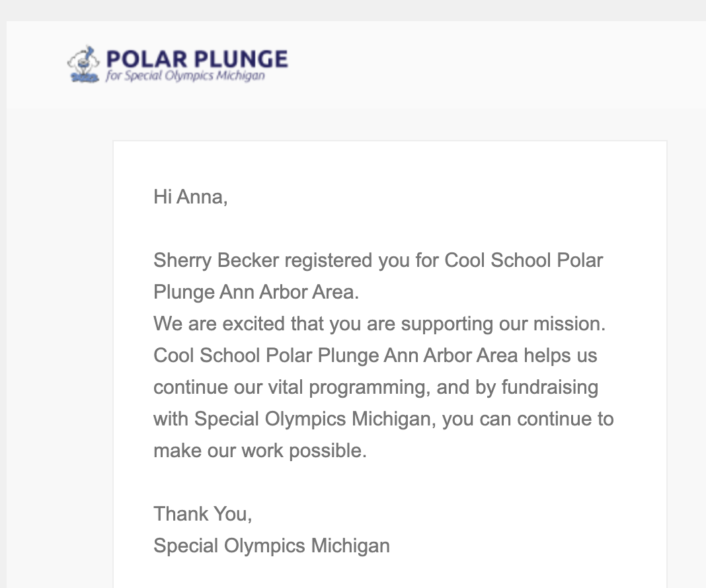Click the 'for Special Olympics Michigan' tagline
Image resolution: width=706 pixels, height=588 pixels.
tap(186, 76)
